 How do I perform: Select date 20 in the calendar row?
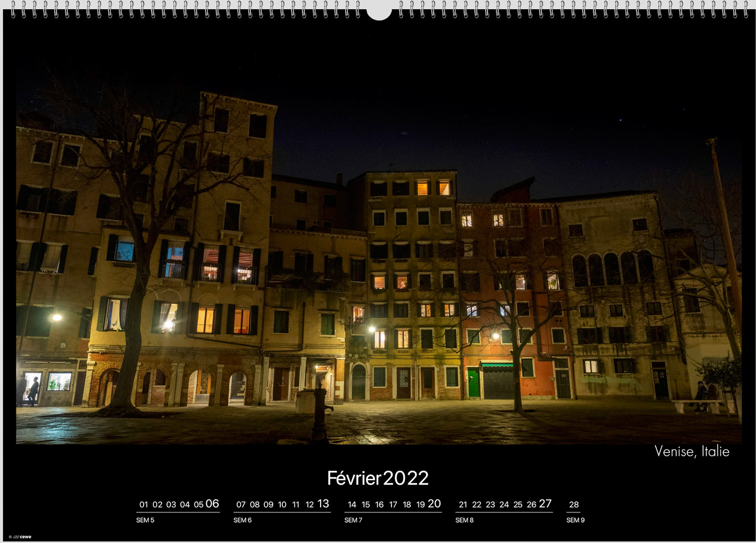(434, 504)
